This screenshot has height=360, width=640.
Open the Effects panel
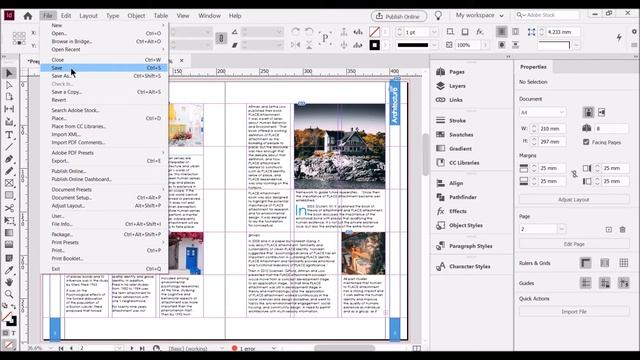pyautogui.click(x=451, y=211)
